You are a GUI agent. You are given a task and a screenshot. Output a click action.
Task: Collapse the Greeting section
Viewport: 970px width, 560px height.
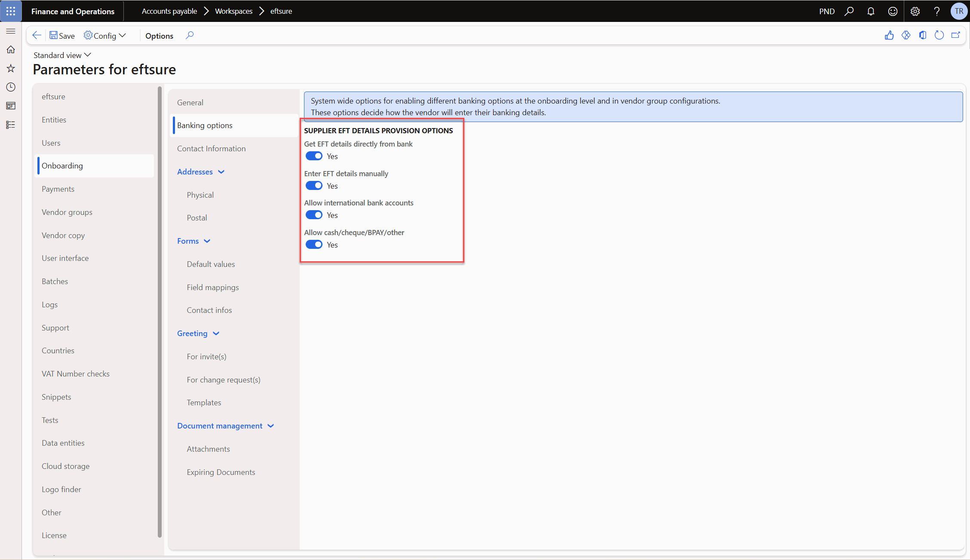(198, 334)
